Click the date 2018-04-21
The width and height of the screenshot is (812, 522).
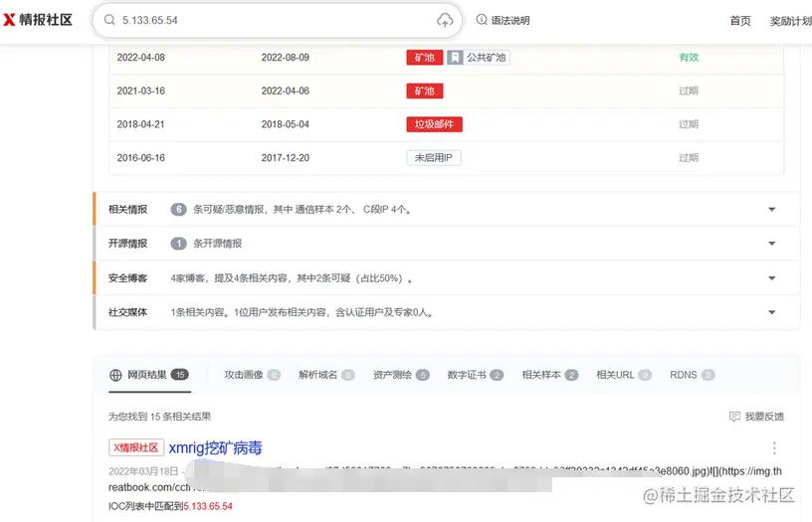click(x=141, y=124)
